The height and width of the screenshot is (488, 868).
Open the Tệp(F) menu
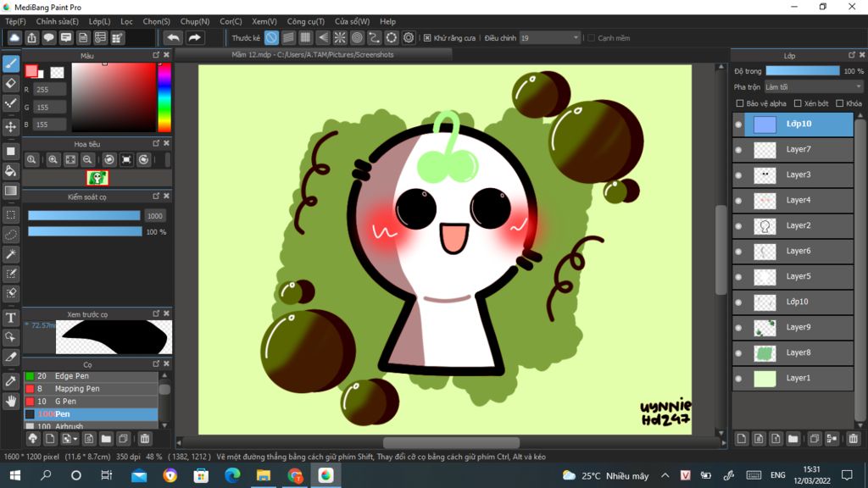[x=15, y=21]
